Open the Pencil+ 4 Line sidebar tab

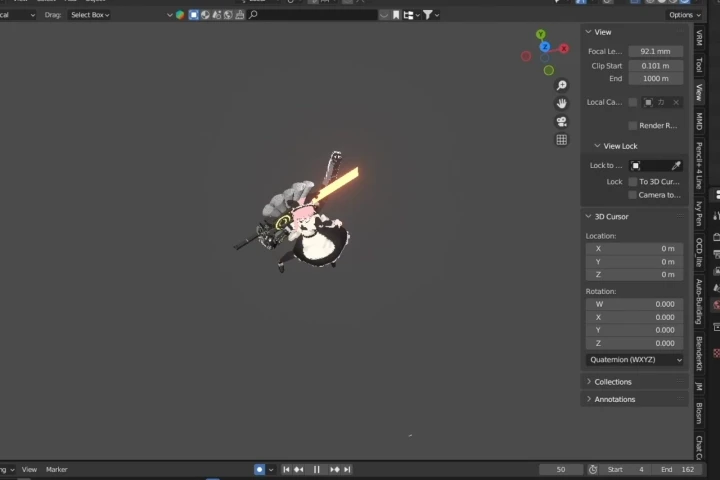click(699, 165)
